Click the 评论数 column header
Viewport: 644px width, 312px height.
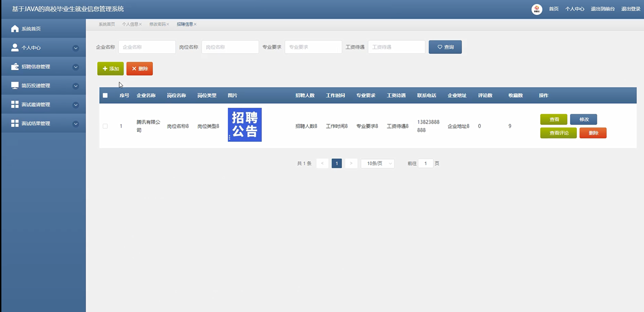tap(485, 96)
